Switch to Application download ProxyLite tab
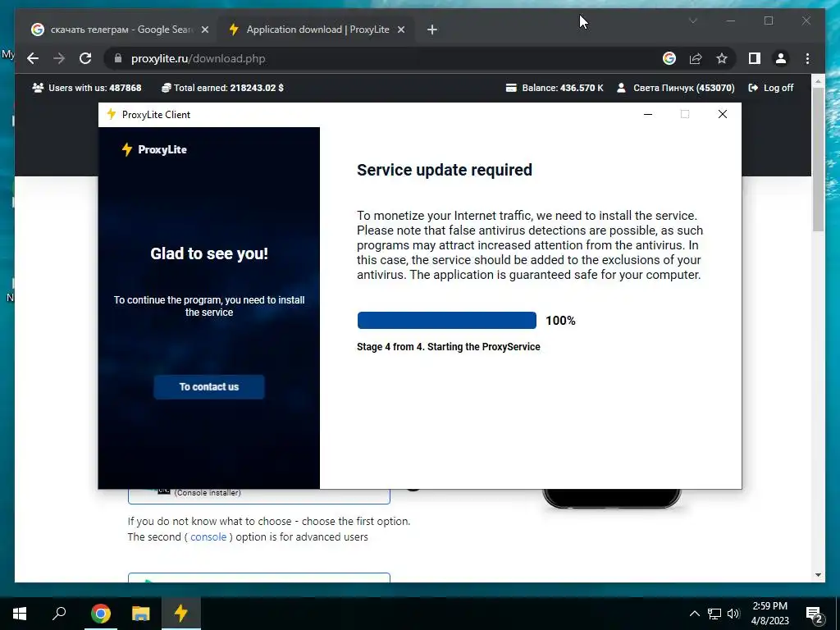The height and width of the screenshot is (630, 840). coord(317,30)
